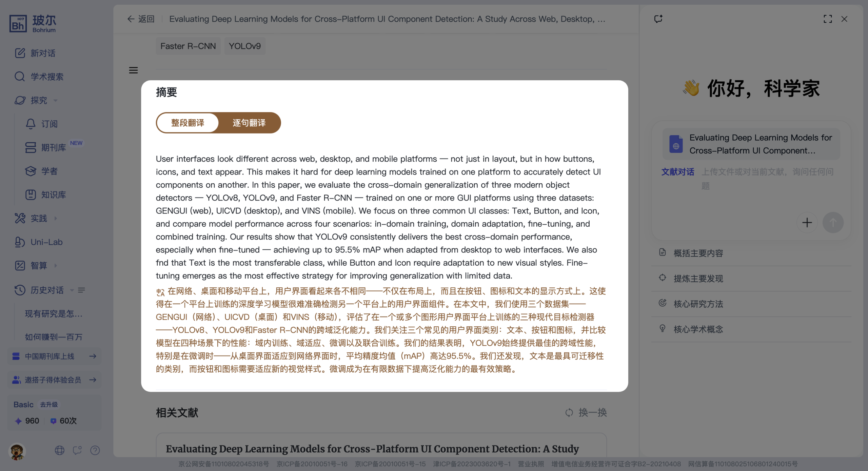Open the hamburger outline menu
The width and height of the screenshot is (868, 471).
(x=133, y=70)
